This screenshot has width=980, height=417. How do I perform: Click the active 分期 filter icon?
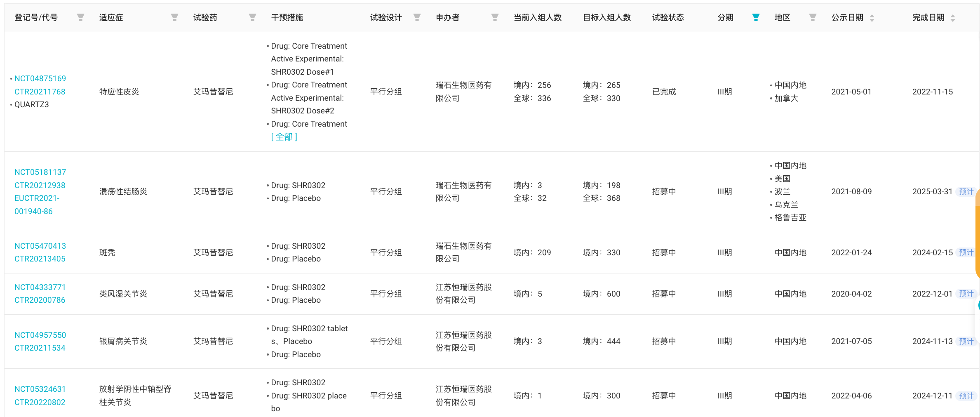pyautogui.click(x=755, y=17)
